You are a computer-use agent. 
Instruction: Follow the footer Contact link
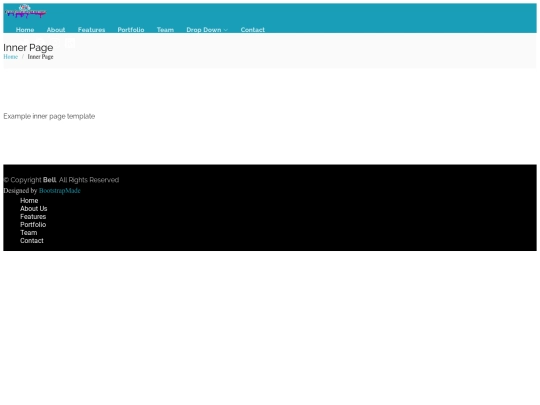[32, 240]
